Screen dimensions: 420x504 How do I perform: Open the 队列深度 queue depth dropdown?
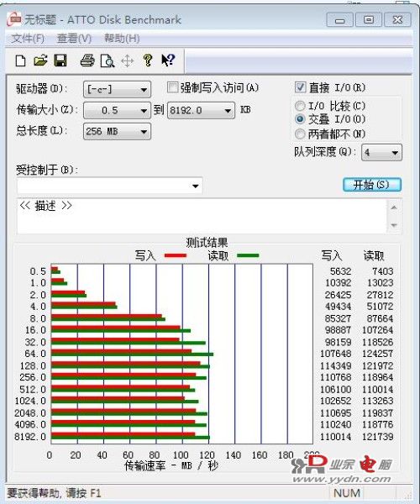381,152
